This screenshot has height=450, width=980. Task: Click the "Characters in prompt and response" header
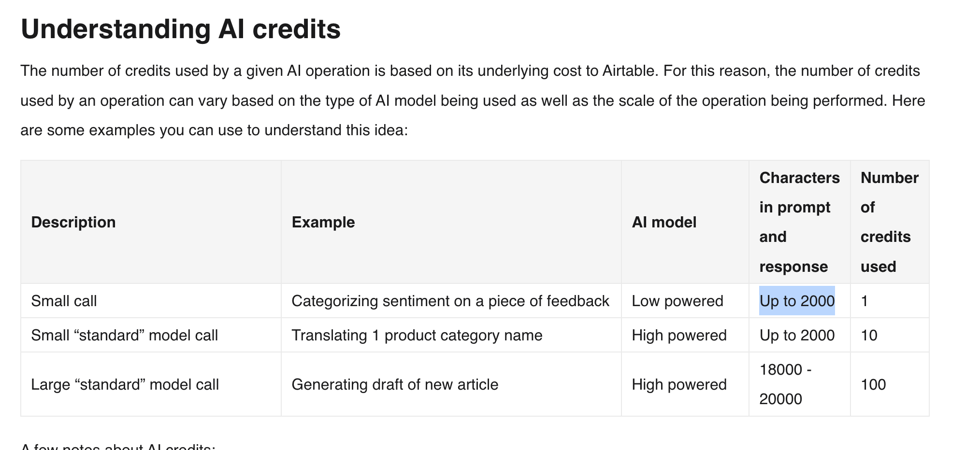click(x=799, y=222)
